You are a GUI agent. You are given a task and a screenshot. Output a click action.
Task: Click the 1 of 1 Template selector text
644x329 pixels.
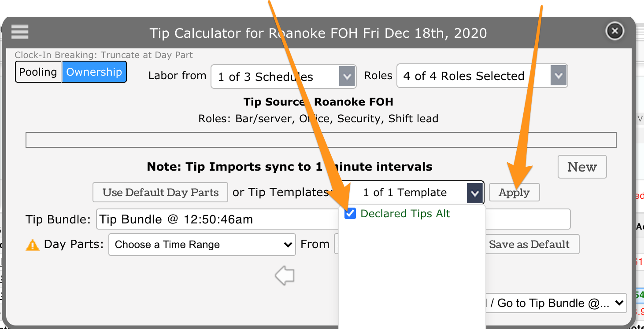click(x=404, y=193)
